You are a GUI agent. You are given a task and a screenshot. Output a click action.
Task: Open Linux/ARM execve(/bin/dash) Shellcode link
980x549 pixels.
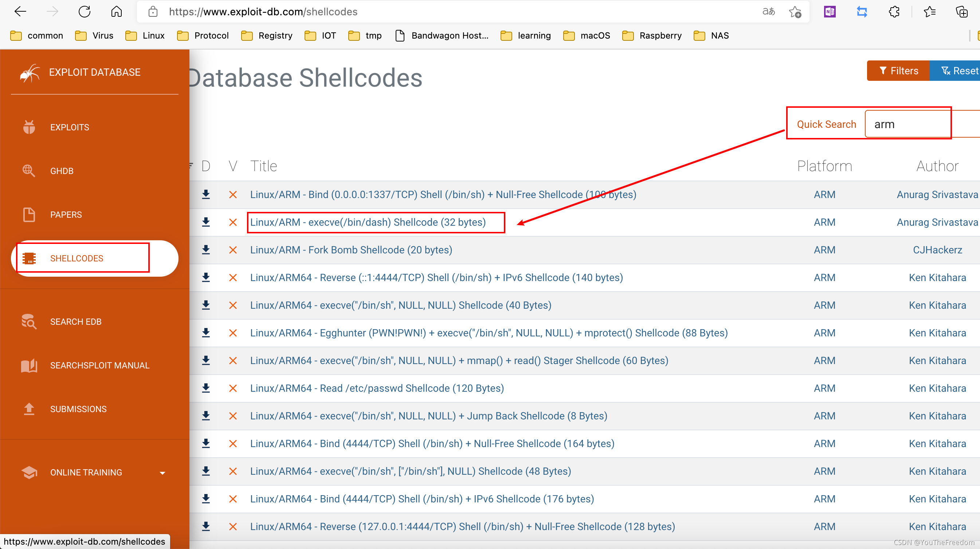pyautogui.click(x=368, y=222)
